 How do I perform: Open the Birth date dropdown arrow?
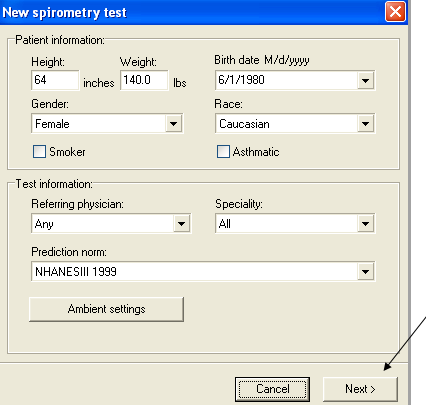pyautogui.click(x=365, y=80)
